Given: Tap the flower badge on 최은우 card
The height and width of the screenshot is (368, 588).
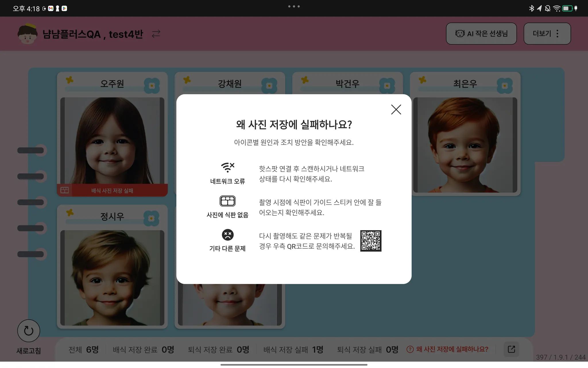Looking at the screenshot, I should click(504, 85).
